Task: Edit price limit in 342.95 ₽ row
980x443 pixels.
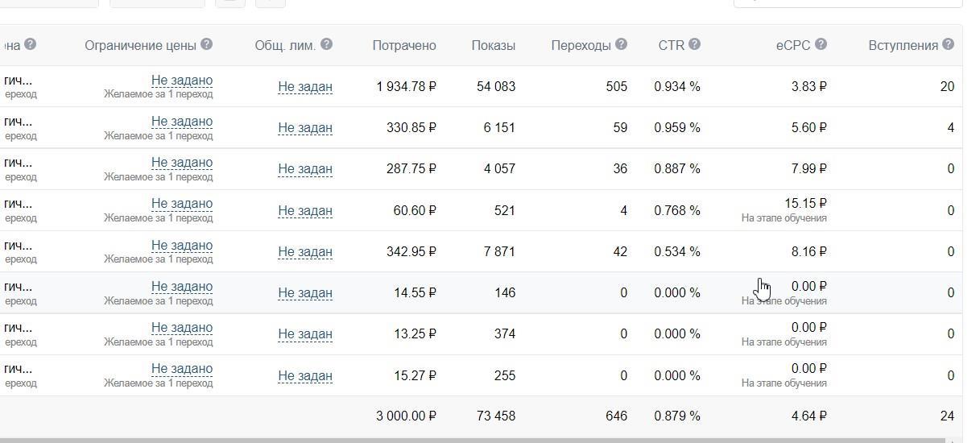Action: coord(182,245)
